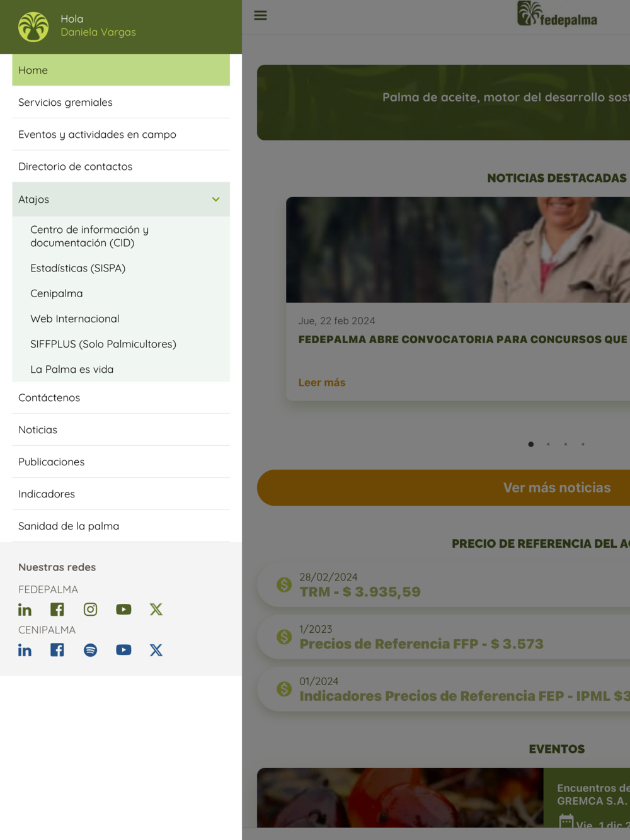Open Cenipalma LinkedIn page
This screenshot has height=840, width=630.
[25, 650]
